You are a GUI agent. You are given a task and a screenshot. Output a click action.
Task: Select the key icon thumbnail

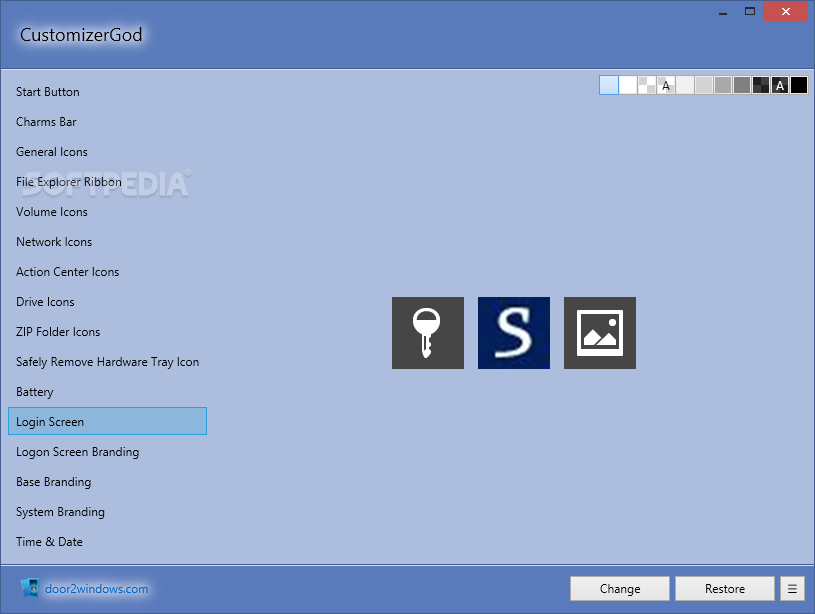coord(428,333)
